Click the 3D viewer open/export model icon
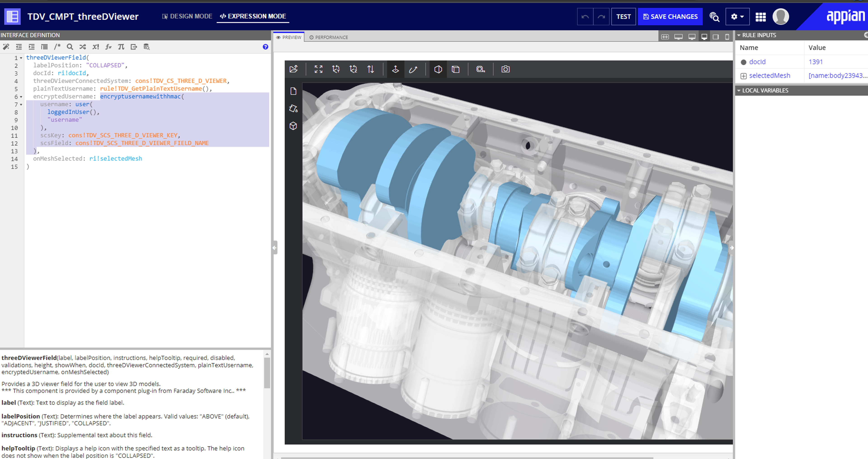This screenshot has height=459, width=868. tap(293, 69)
